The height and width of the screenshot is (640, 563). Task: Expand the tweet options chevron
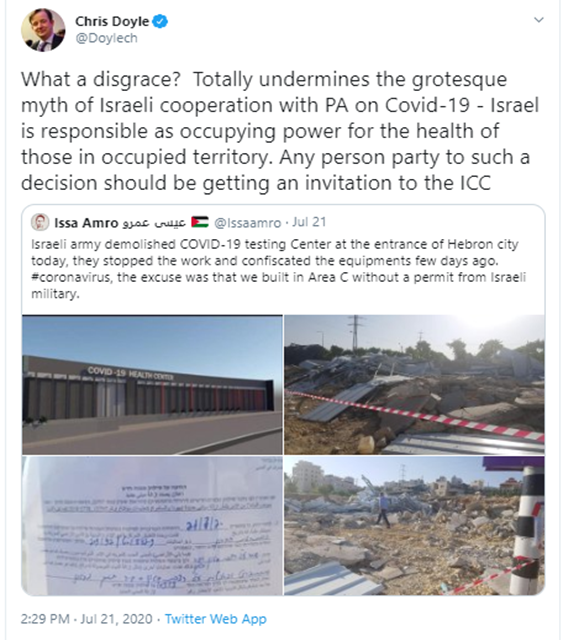tap(539, 20)
